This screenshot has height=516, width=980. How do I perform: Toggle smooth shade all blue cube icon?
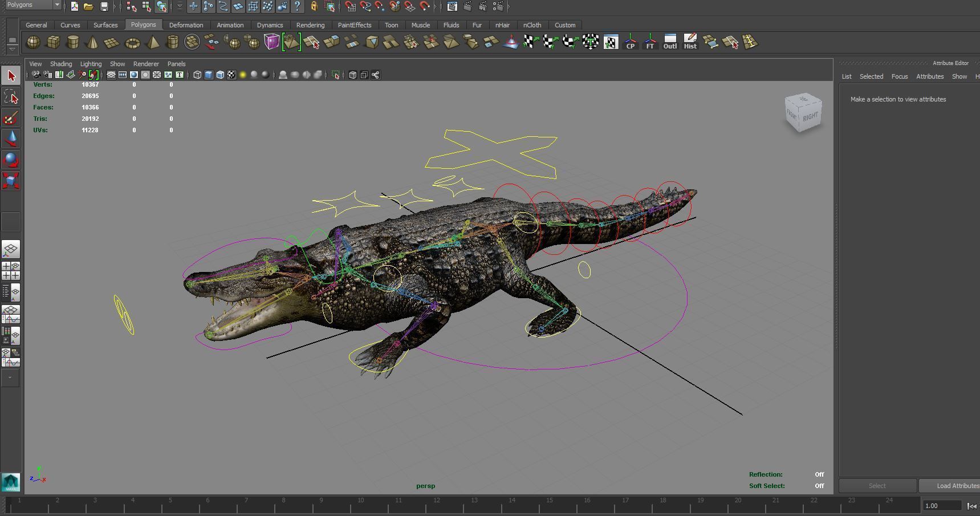point(209,75)
